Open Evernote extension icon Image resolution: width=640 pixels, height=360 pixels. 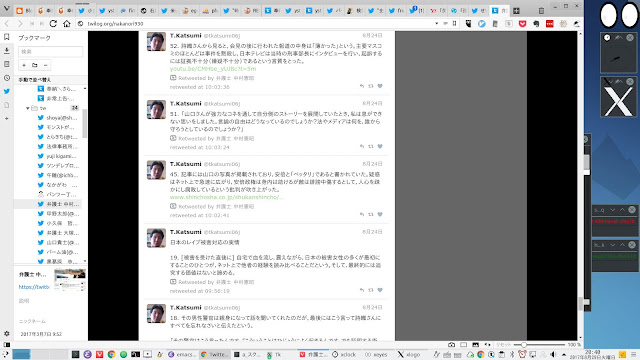pos(536,24)
